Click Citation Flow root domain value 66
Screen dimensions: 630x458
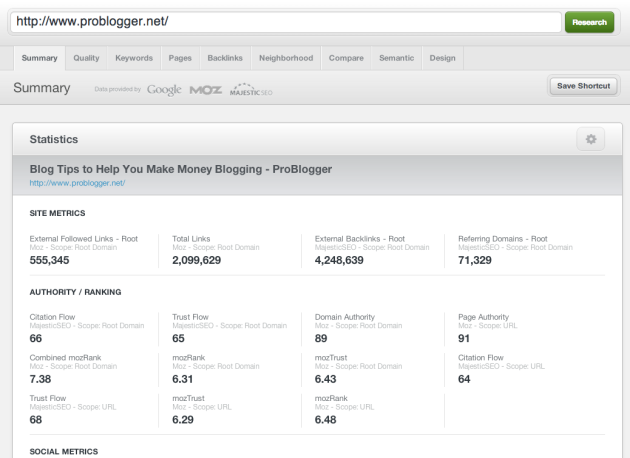pyautogui.click(x=36, y=338)
